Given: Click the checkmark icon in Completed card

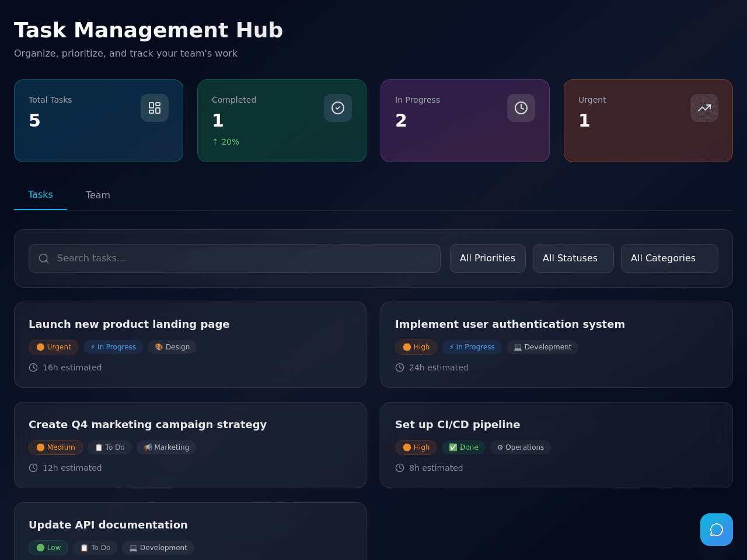Looking at the screenshot, I should coord(338,108).
